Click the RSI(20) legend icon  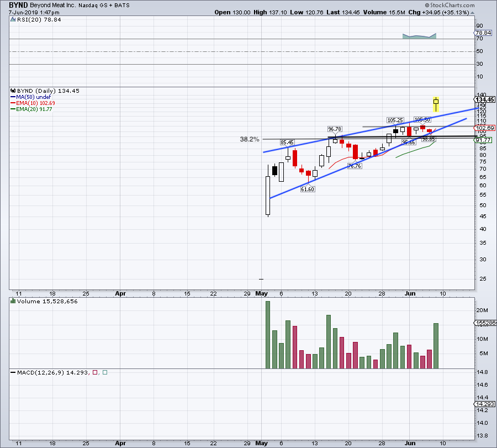click(x=13, y=20)
